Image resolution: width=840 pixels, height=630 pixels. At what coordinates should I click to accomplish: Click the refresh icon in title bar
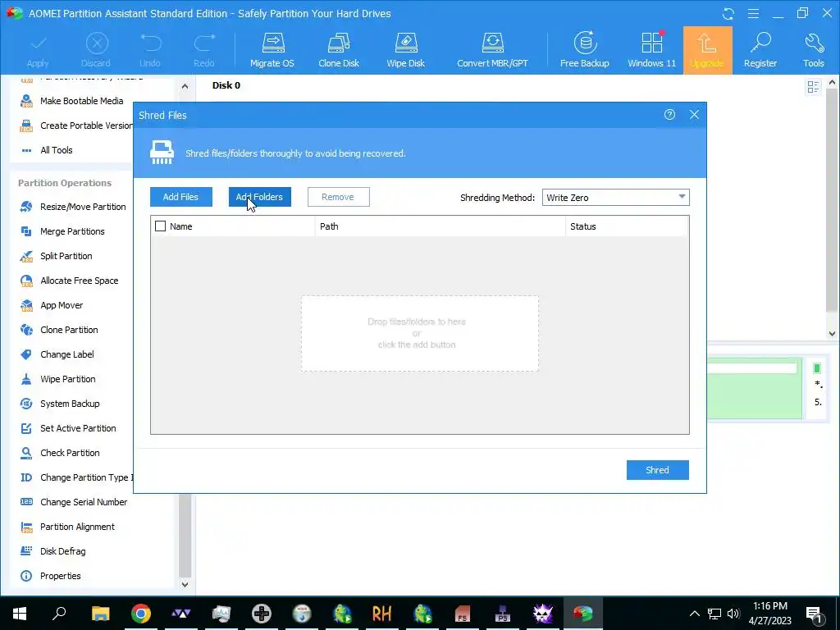pos(728,13)
